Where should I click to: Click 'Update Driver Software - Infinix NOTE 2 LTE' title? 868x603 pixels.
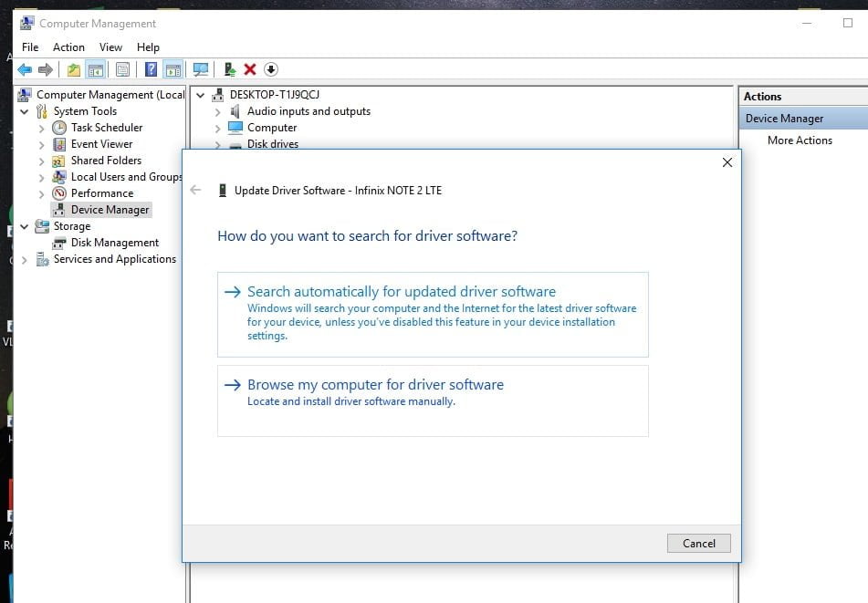pyautogui.click(x=338, y=191)
